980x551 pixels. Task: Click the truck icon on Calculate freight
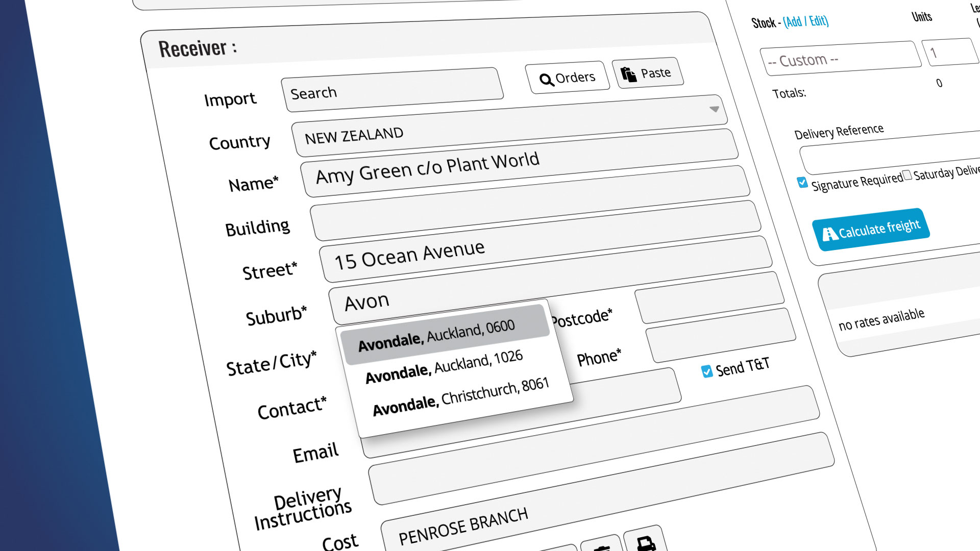coord(829,234)
